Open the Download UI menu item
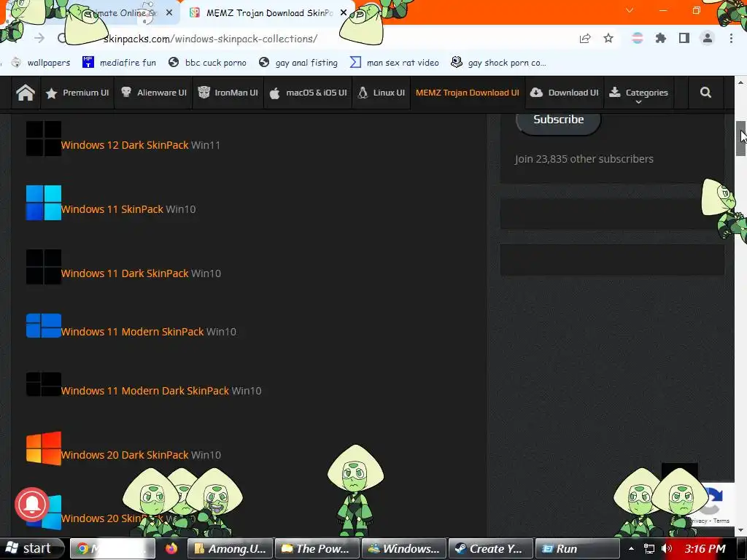The image size is (747, 560). point(564,93)
